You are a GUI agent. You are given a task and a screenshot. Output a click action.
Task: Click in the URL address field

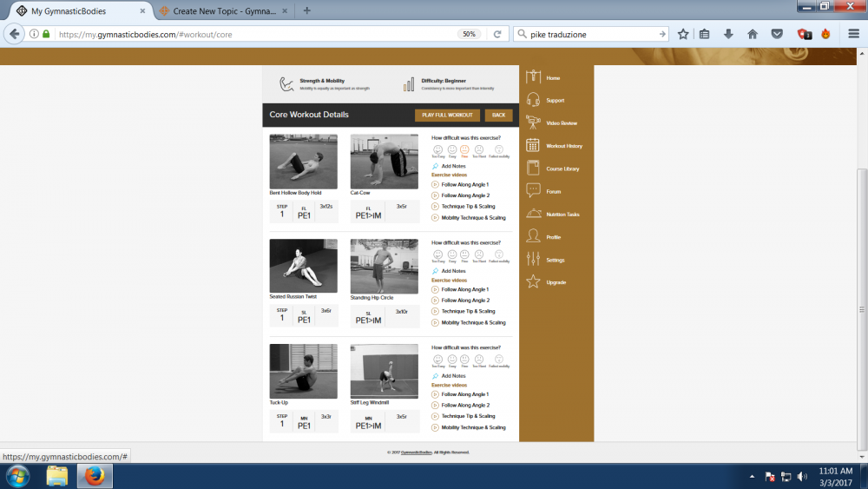254,34
